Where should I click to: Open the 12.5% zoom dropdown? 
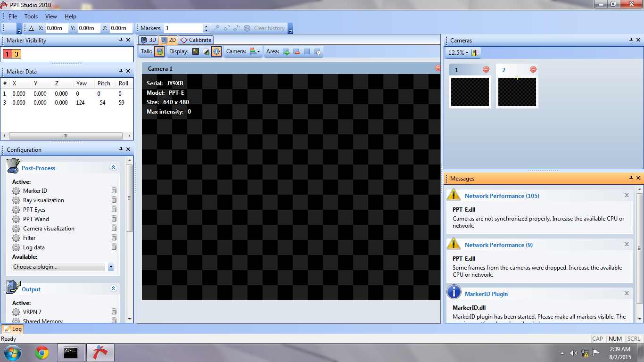458,53
